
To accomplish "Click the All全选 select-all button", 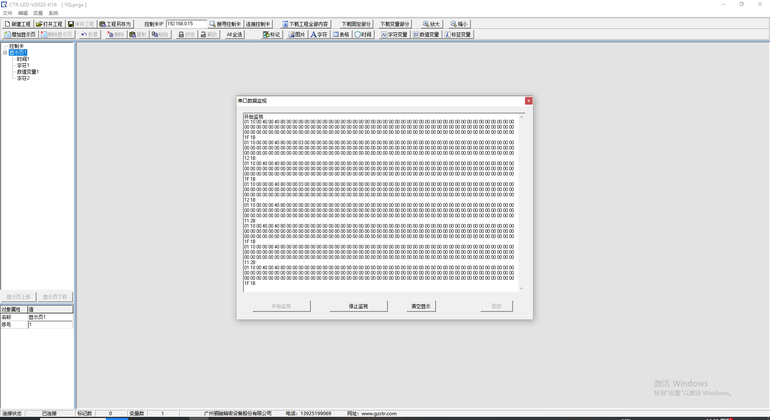I will pyautogui.click(x=234, y=34).
